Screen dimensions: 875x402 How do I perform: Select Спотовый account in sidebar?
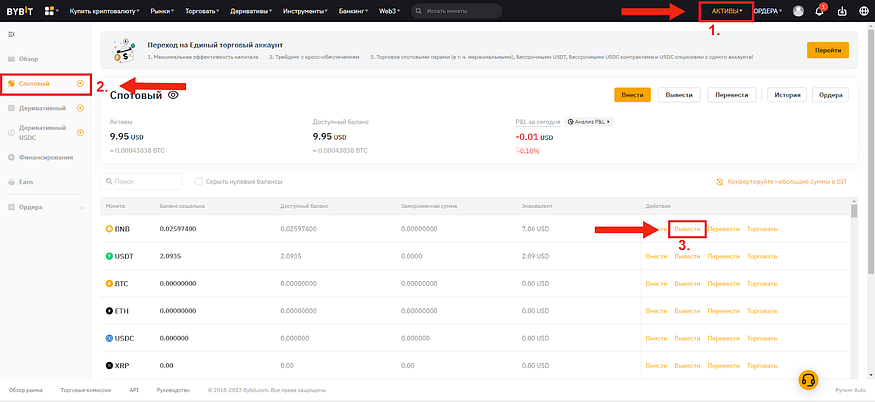pyautogui.click(x=33, y=83)
